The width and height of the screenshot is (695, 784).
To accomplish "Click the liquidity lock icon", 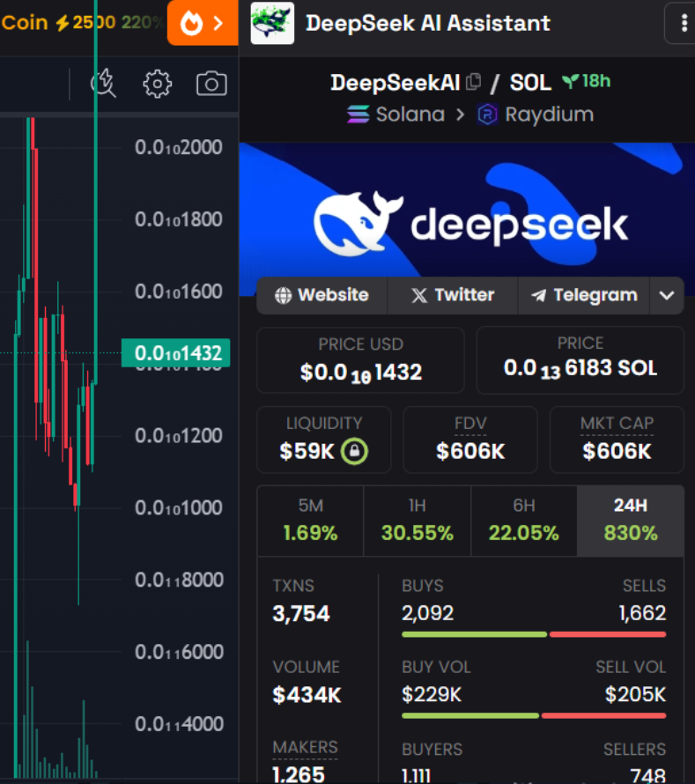I will pos(354,451).
